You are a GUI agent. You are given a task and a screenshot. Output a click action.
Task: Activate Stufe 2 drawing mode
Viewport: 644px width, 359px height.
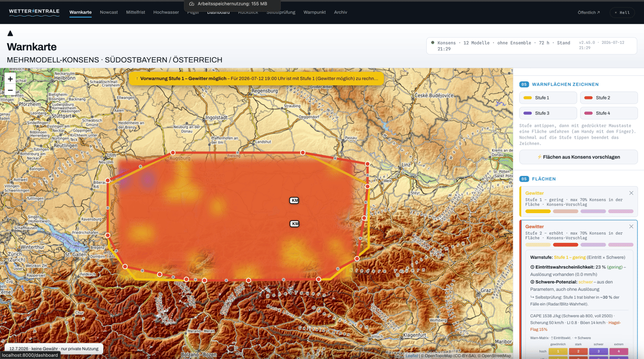pyautogui.click(x=609, y=98)
